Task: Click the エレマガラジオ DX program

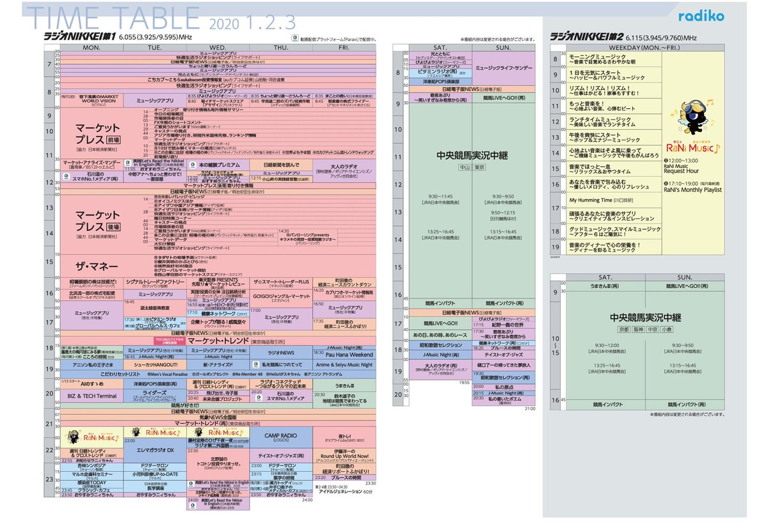Action: tap(154, 450)
